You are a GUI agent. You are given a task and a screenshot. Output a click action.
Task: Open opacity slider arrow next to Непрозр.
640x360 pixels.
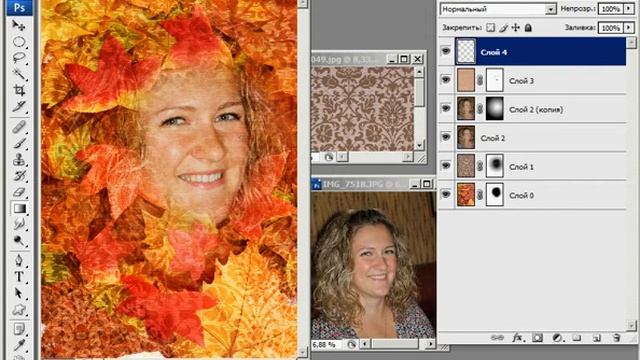629,9
